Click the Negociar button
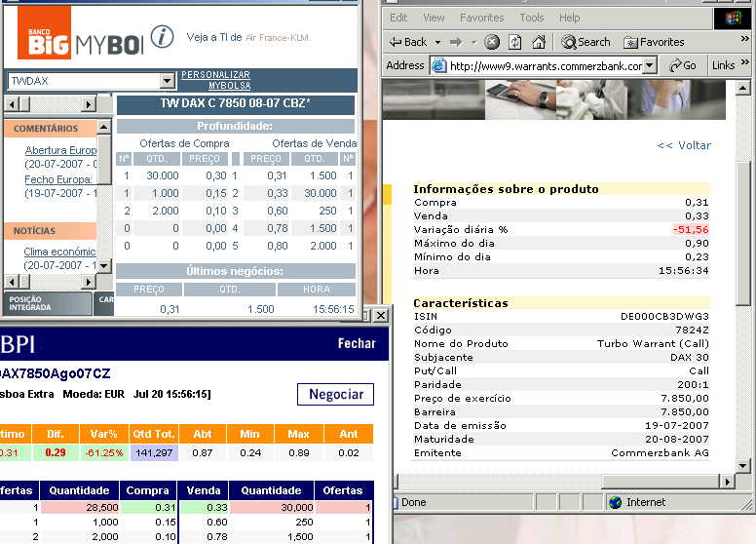 tap(335, 394)
